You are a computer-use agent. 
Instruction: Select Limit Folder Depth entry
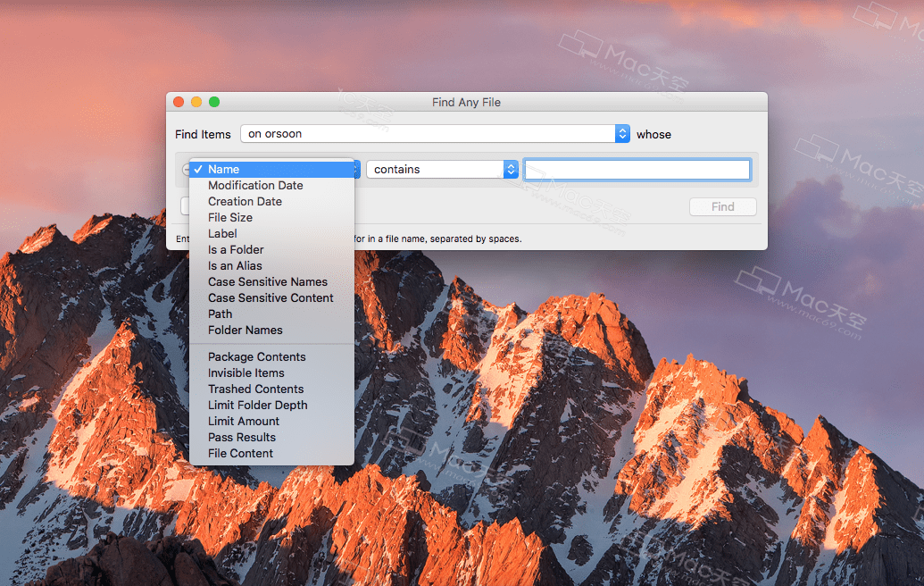(x=271, y=405)
